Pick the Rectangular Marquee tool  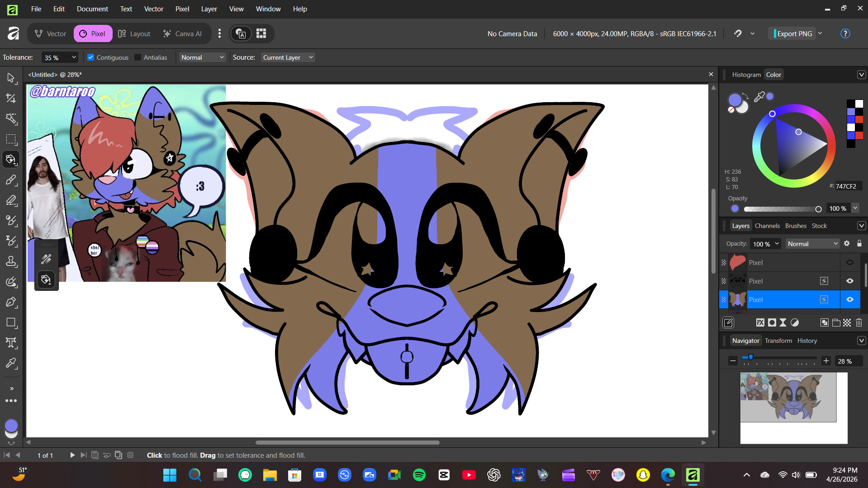pos(11,139)
